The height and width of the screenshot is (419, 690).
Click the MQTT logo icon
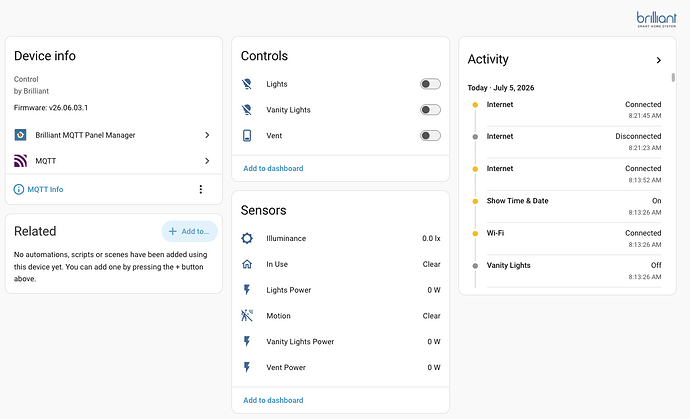[20, 161]
